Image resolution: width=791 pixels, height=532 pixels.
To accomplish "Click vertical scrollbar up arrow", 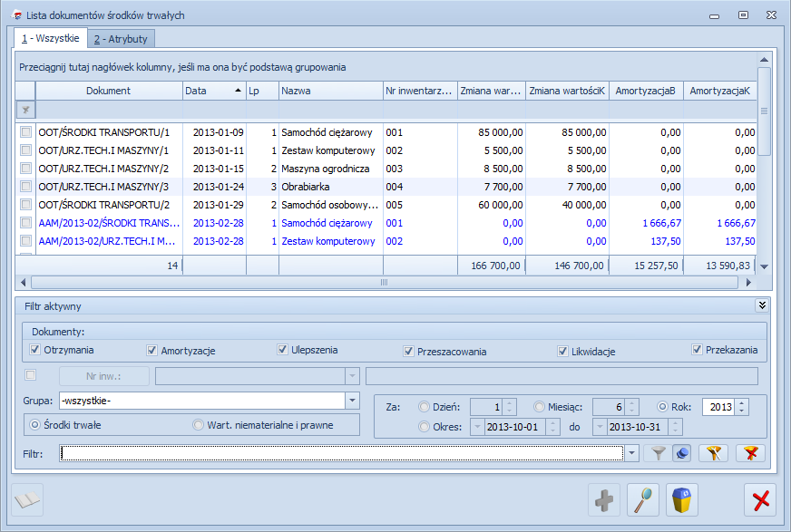I will [765, 60].
